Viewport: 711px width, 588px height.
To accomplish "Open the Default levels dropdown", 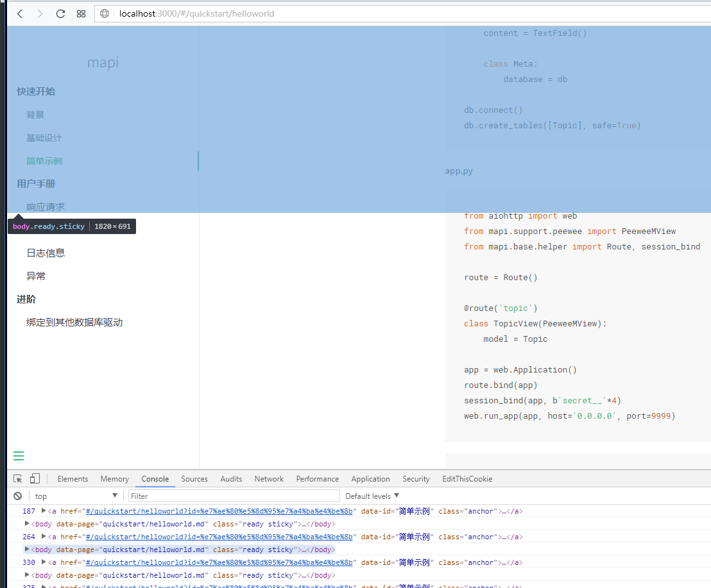I will [x=372, y=496].
